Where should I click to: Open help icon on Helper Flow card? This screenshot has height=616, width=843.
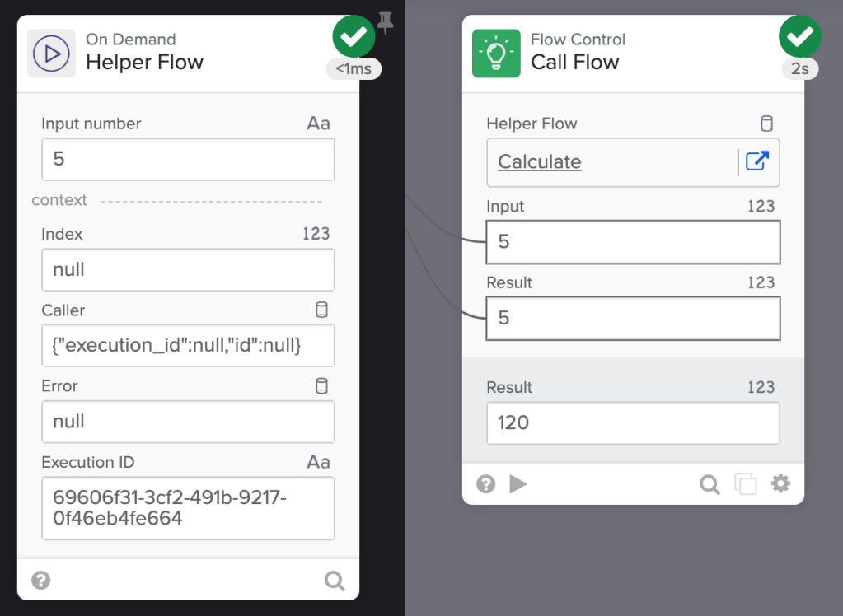pos(40,581)
